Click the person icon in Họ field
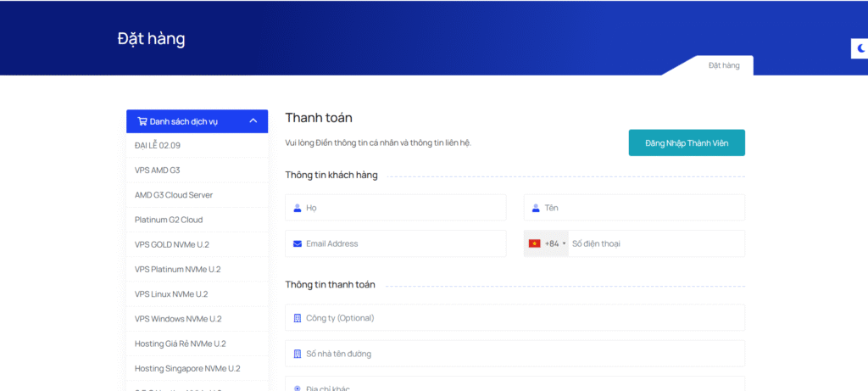The image size is (868, 391). pos(298,208)
